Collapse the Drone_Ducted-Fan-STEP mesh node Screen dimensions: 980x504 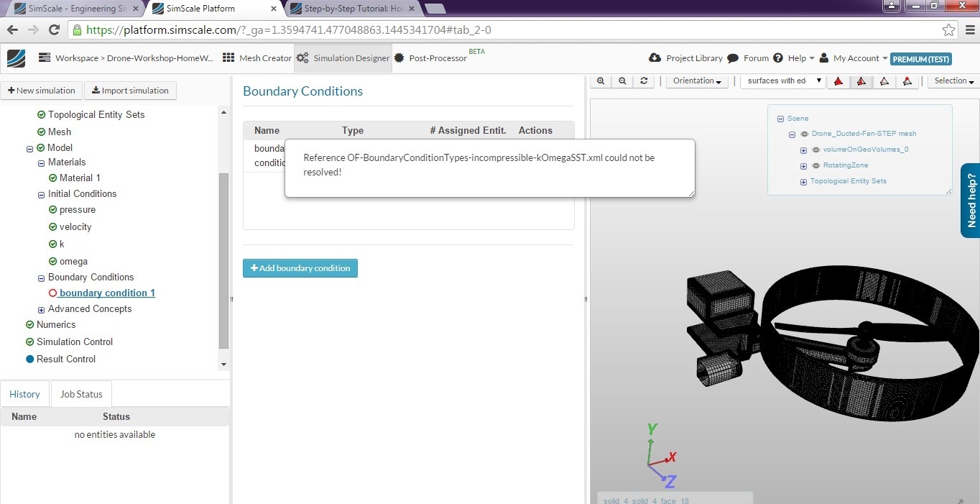click(x=792, y=134)
